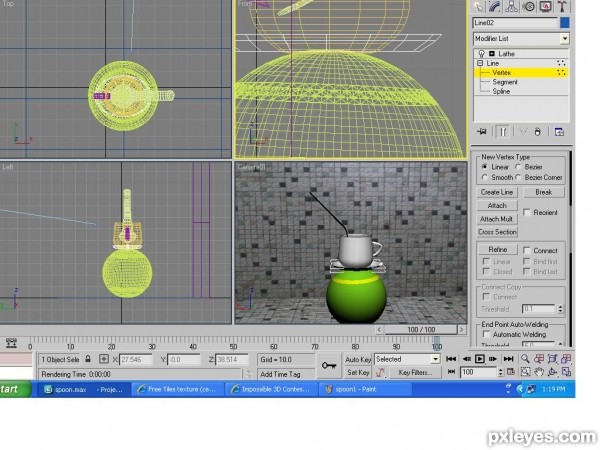Click the Cross Section button
The width and height of the screenshot is (600, 450).
point(497,232)
